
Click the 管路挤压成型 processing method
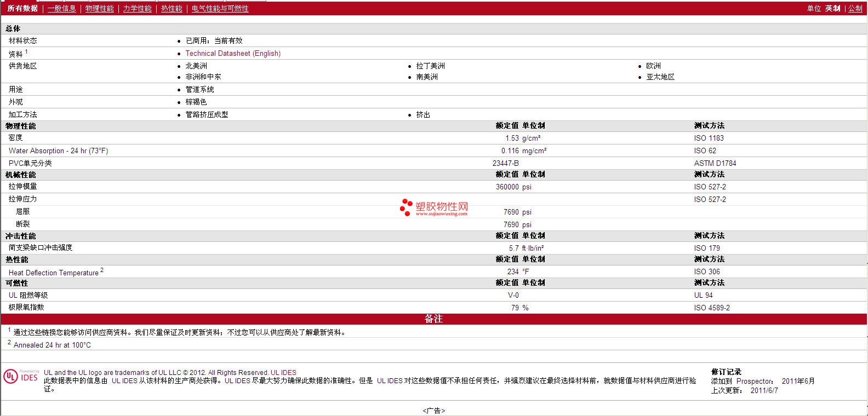207,114
